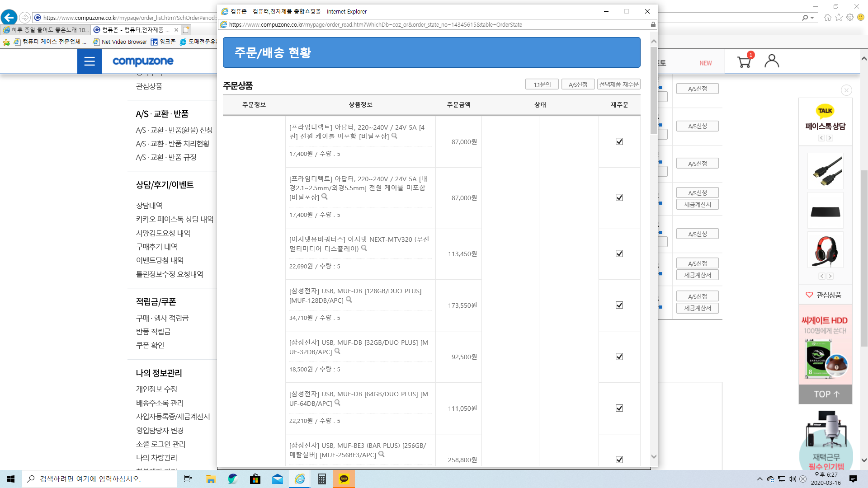Viewport: 868px width, 488px height.
Task: Click popup vertical scrollbar thumb
Action: (x=654, y=90)
